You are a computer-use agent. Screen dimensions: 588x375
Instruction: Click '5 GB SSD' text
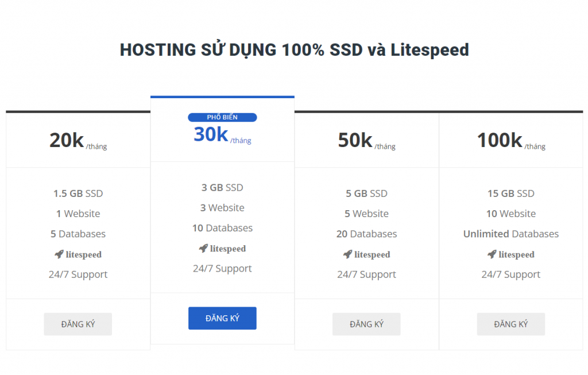pos(366,194)
